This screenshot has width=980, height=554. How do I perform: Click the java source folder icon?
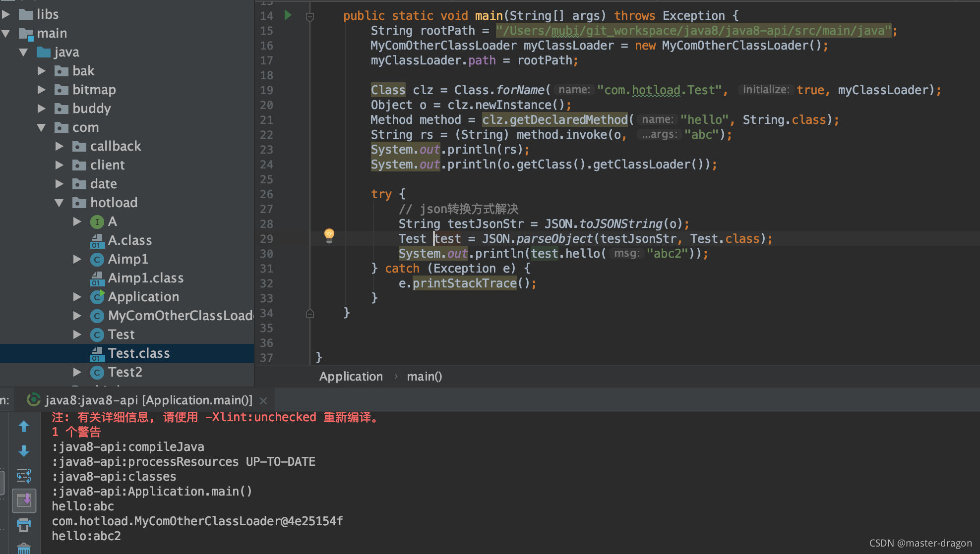(44, 52)
